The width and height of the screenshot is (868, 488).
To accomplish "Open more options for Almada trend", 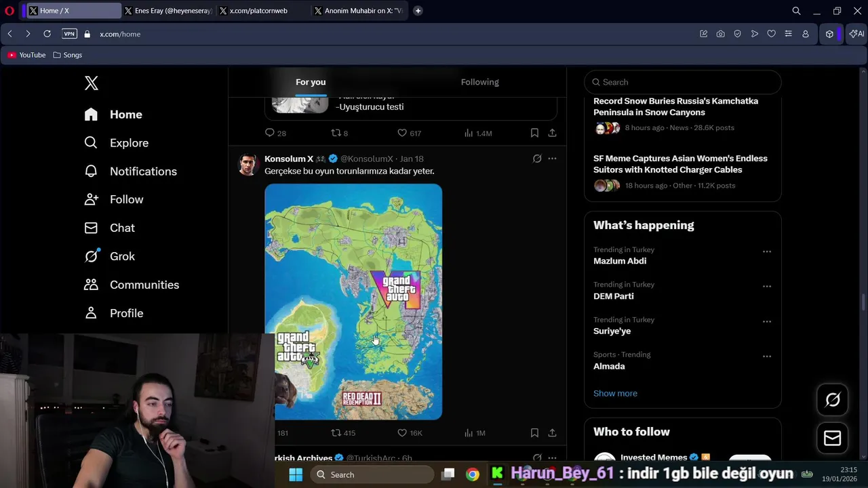I will [767, 357].
